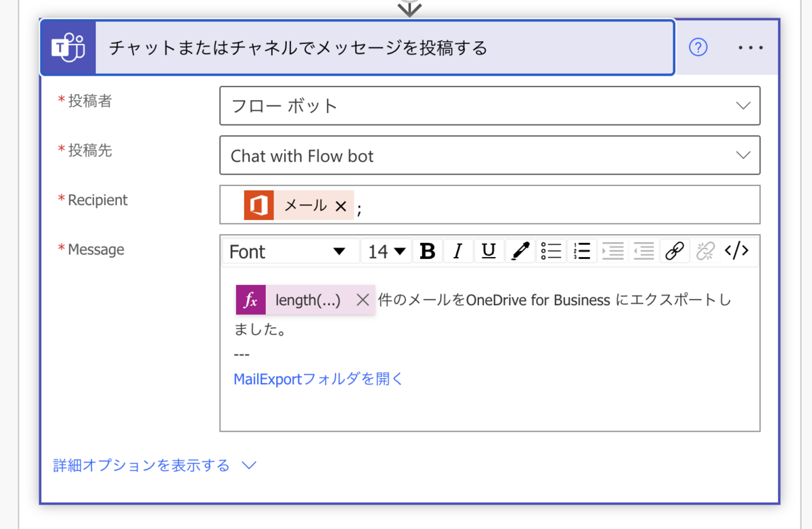Click the fx expression icon
Screen dimensions: 812x529
pos(250,300)
